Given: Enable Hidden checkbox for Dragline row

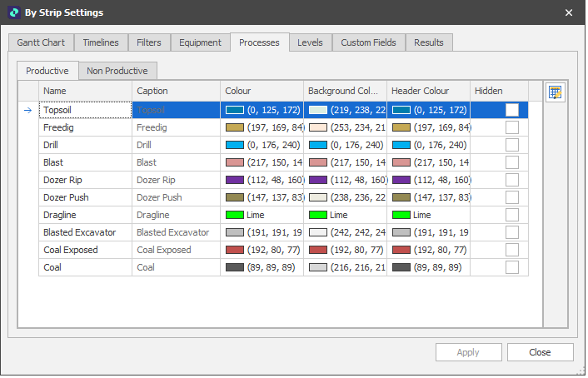Looking at the screenshot, I should tap(511, 215).
